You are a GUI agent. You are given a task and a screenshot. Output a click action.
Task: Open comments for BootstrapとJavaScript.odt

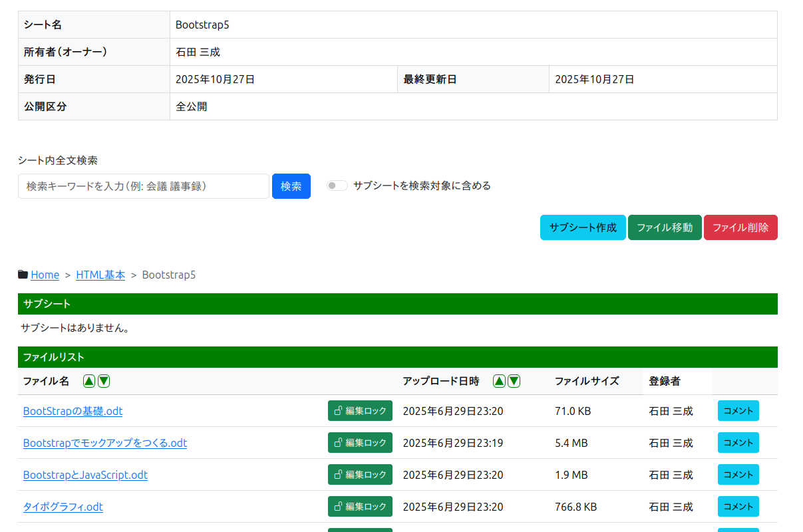(738, 475)
